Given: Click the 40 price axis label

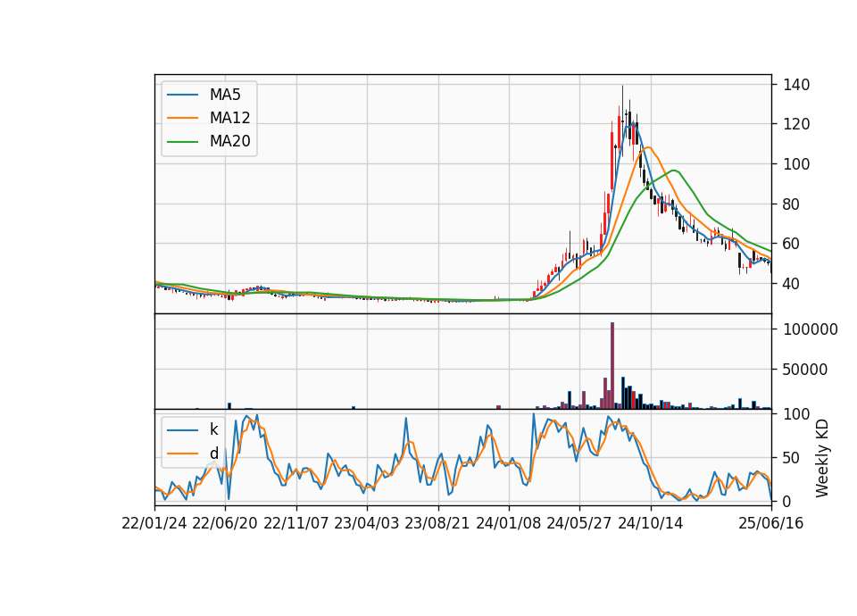Looking at the screenshot, I should click(x=792, y=284).
